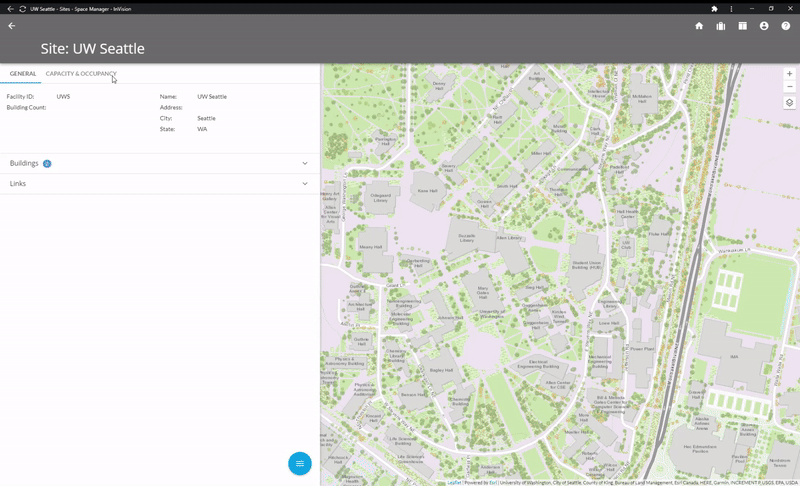Screen dimensions: 800x486
Task: Open the Home icon in the header
Action: (x=699, y=26)
